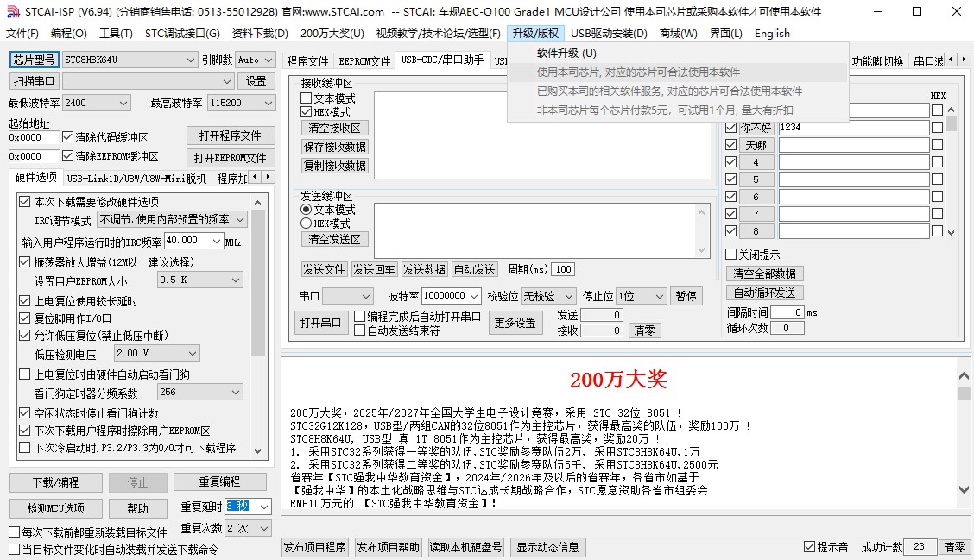Toggle 清除代码缓冲区 checkbox
This screenshot has width=974, height=560.
coord(67,136)
